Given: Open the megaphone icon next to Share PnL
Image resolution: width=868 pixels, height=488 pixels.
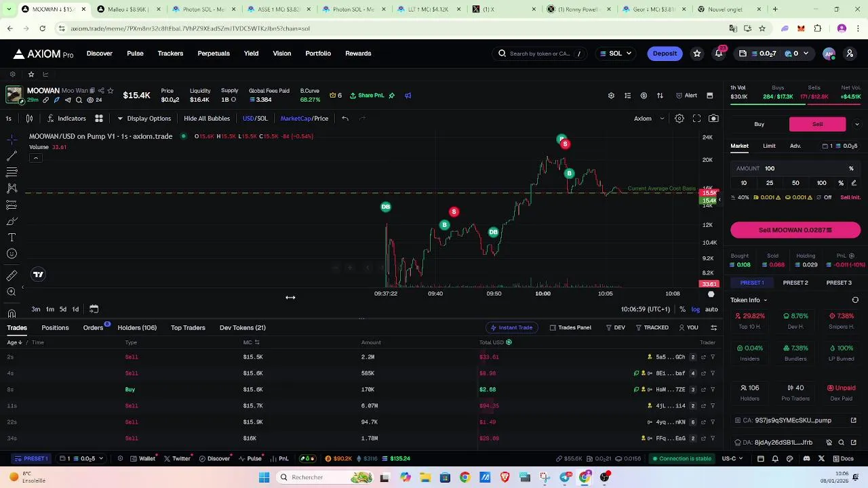Looking at the screenshot, I should (x=408, y=96).
